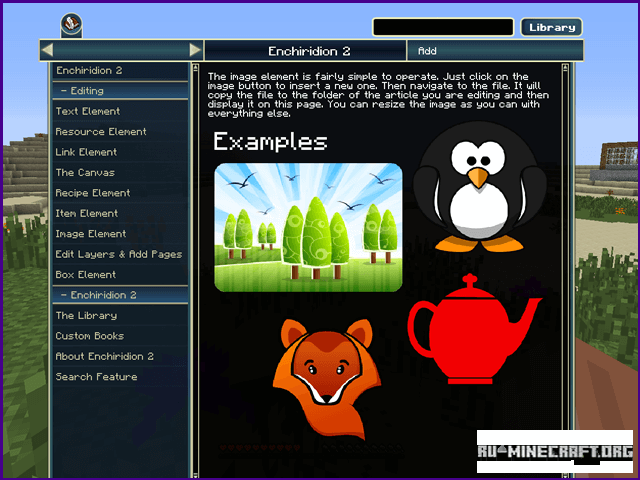Collapse the Editing section
Image resolution: width=640 pixels, height=480 pixels.
pyautogui.click(x=120, y=91)
